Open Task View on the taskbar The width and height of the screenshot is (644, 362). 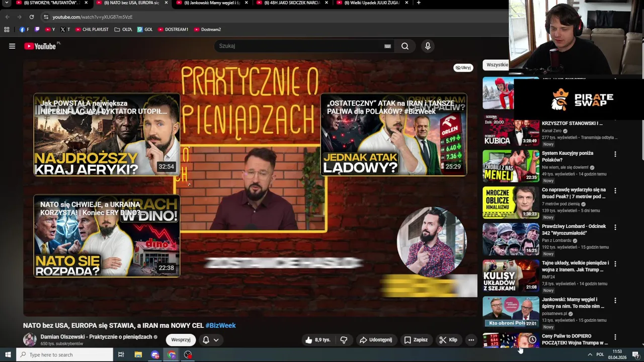click(x=121, y=355)
